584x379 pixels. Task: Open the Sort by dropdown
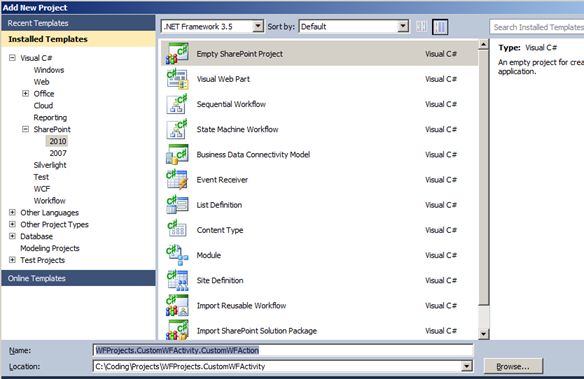point(403,26)
